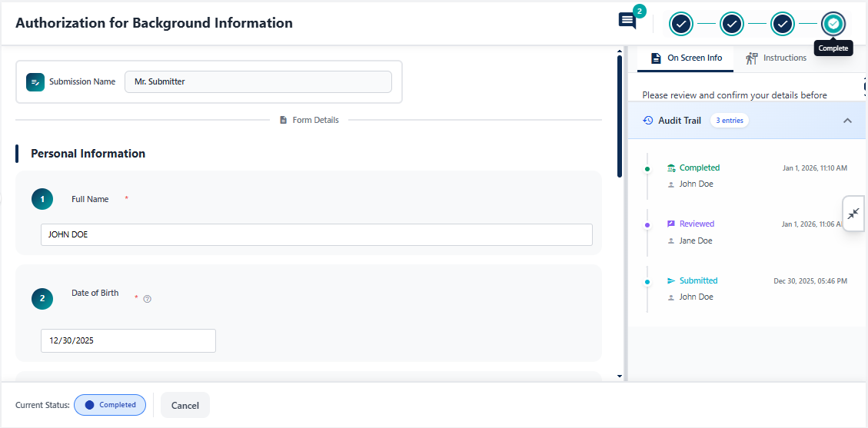Click the Submission Name edit icon

tap(35, 82)
